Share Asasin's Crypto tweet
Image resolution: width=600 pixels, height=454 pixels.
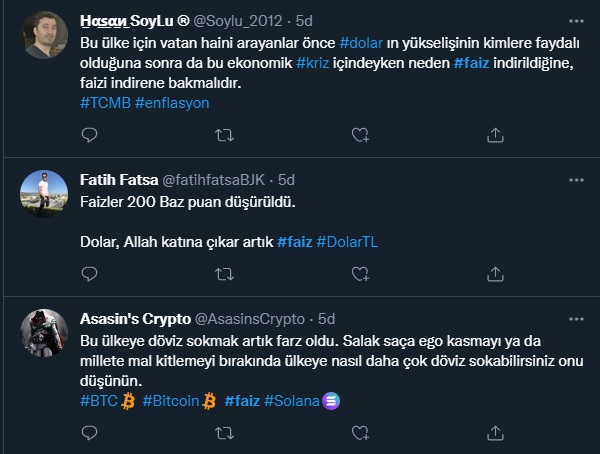[x=494, y=432]
